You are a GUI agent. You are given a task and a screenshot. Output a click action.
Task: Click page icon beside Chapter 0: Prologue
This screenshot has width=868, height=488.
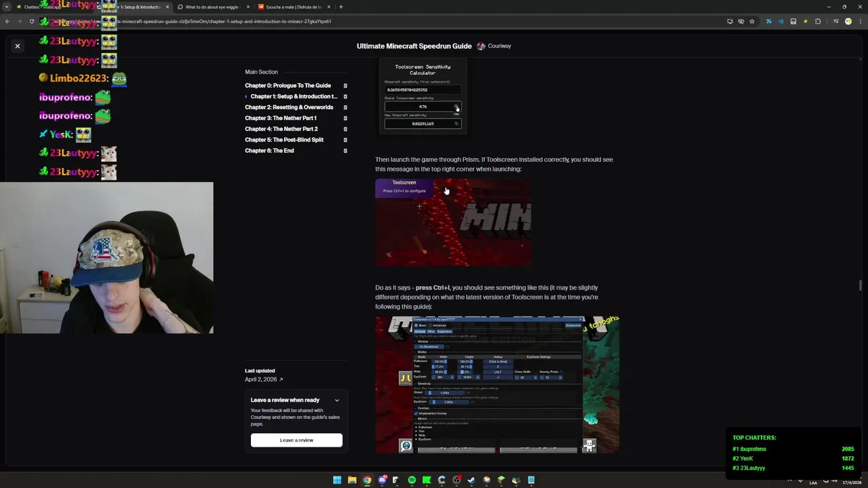[x=345, y=85]
